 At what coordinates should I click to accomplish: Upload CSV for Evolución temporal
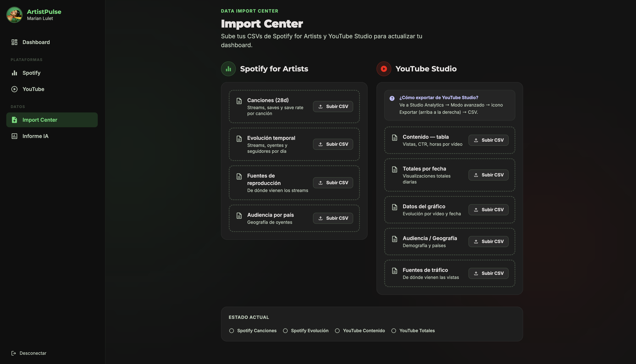point(333,144)
